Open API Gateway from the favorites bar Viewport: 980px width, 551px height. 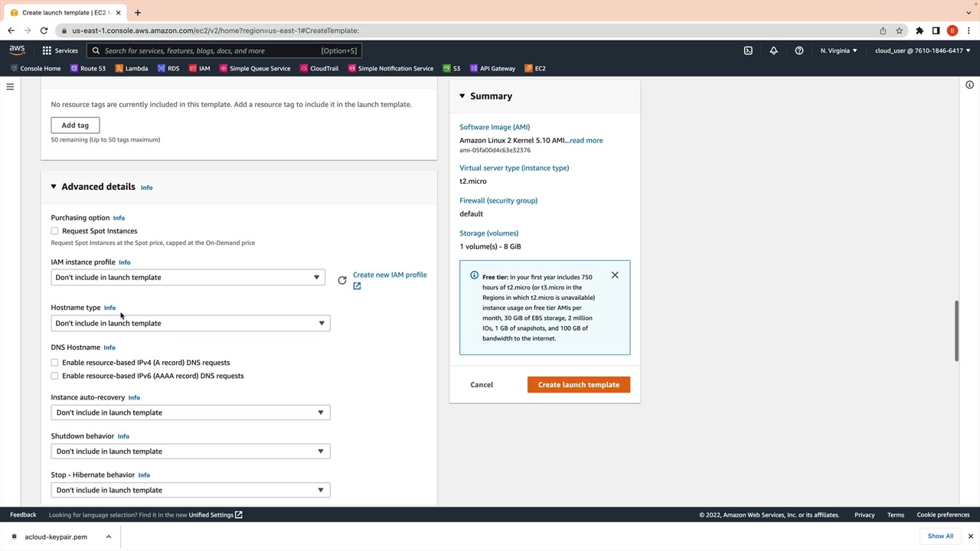pos(492,68)
